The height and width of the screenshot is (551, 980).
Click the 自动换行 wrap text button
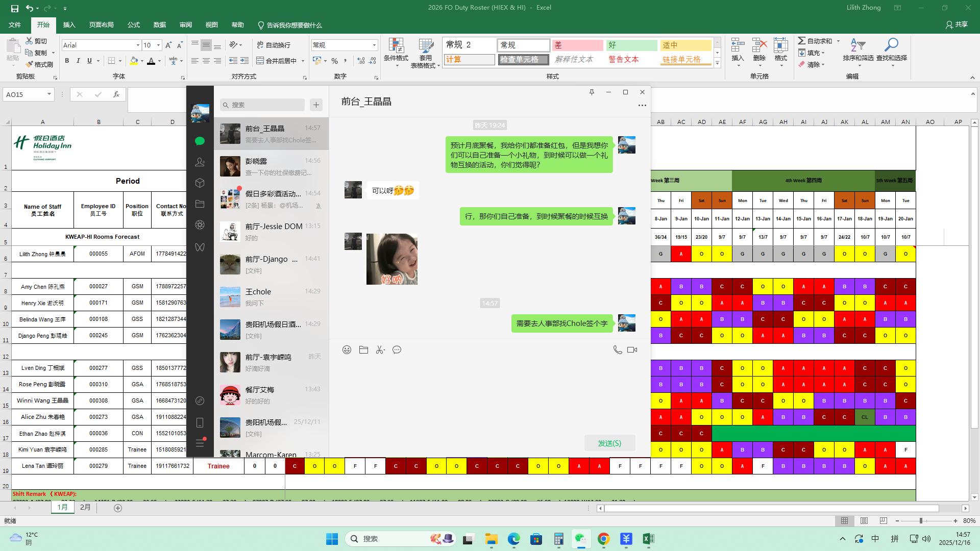pos(274,45)
